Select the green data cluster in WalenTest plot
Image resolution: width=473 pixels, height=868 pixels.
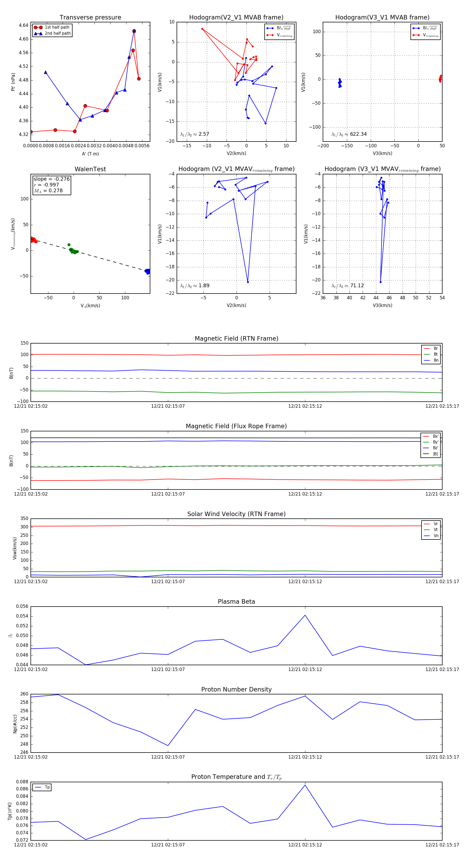(x=73, y=251)
